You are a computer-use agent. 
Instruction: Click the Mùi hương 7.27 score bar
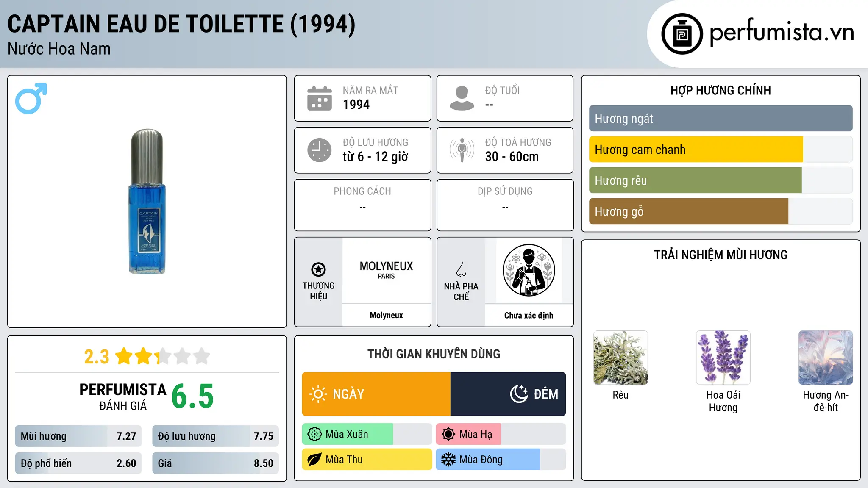78,436
